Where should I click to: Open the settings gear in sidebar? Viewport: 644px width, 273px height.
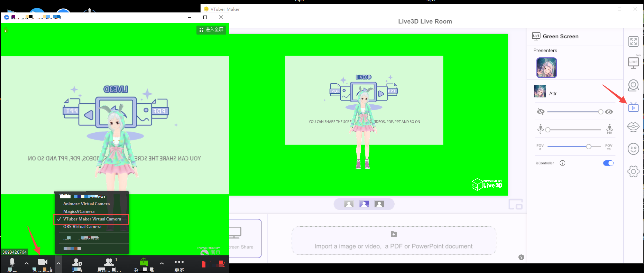(x=633, y=171)
